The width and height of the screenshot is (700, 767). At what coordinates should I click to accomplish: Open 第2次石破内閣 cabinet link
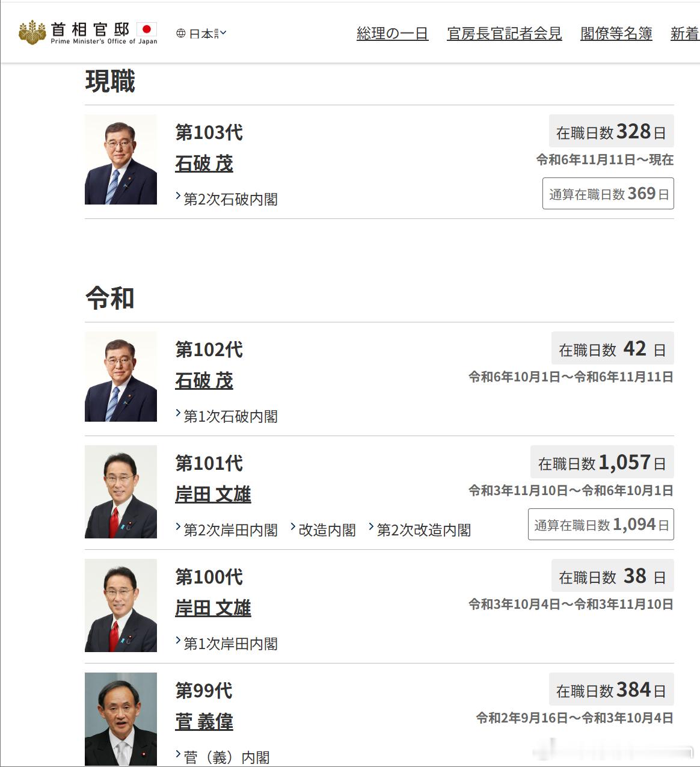(x=230, y=199)
